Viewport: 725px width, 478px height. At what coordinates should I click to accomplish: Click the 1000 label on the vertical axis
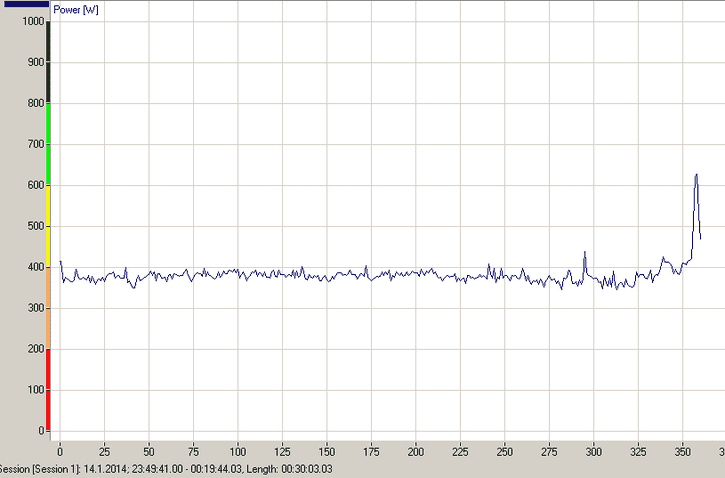click(x=33, y=22)
